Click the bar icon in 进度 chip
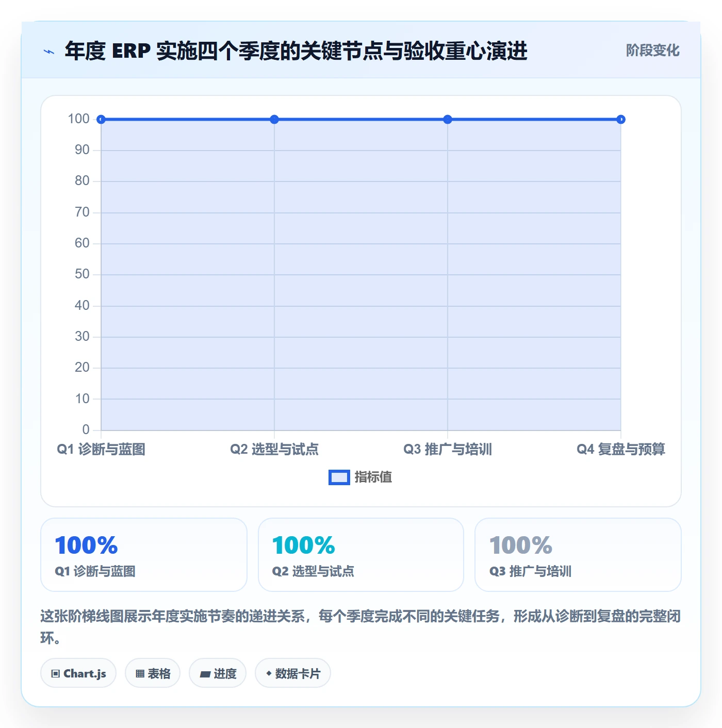Image resolution: width=722 pixels, height=728 pixels. pyautogui.click(x=205, y=674)
